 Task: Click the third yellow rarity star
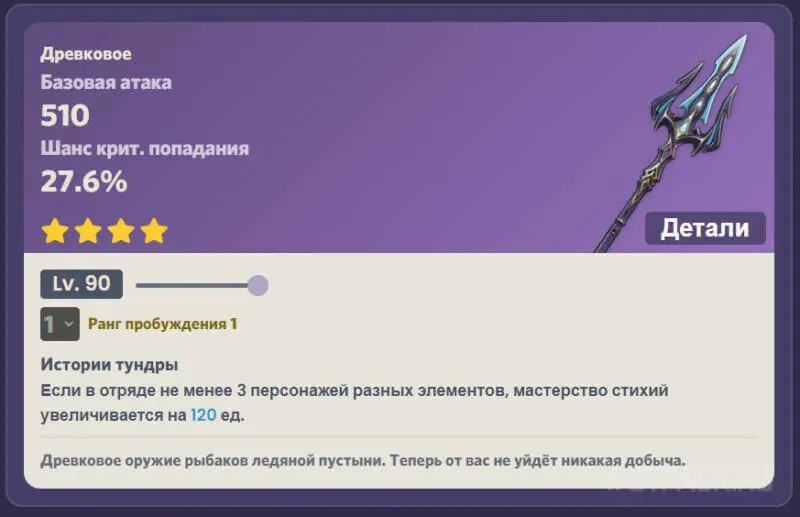pyautogui.click(x=121, y=231)
